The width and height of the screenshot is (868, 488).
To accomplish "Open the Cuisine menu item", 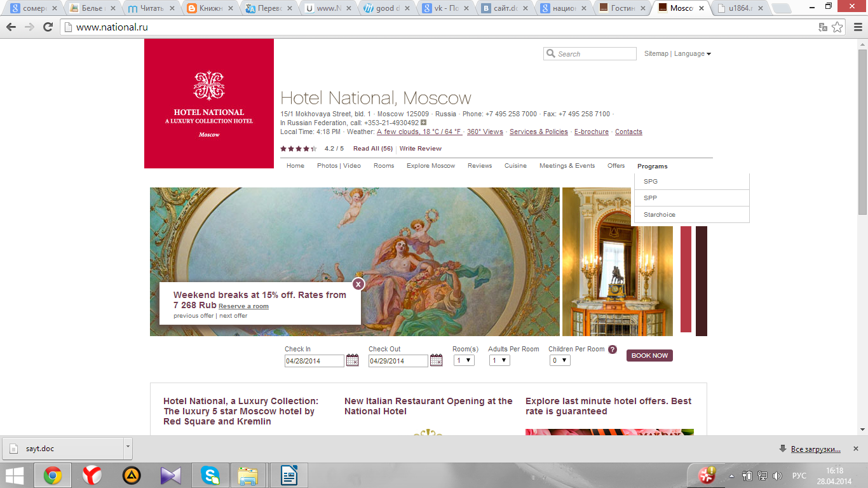I will point(515,166).
